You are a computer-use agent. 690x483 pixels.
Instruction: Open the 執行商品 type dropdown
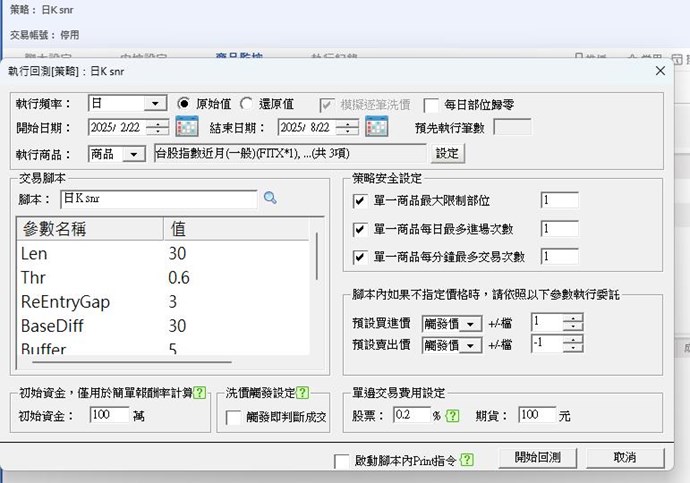(x=133, y=155)
